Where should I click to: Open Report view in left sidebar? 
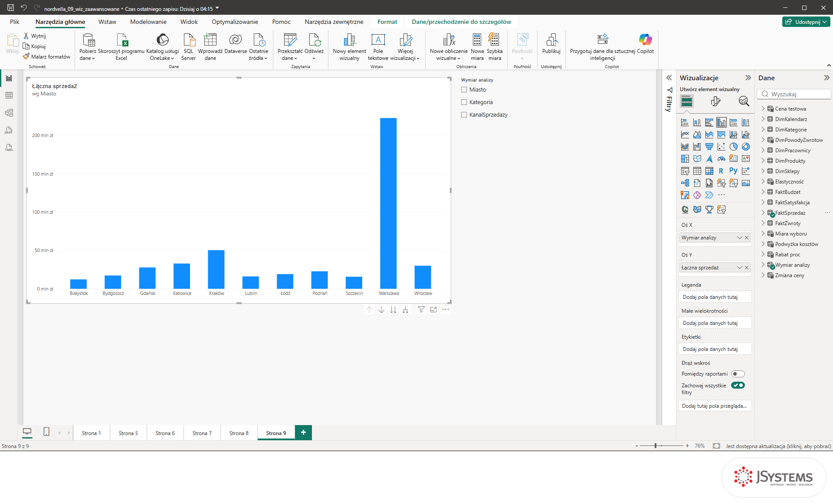(9, 78)
